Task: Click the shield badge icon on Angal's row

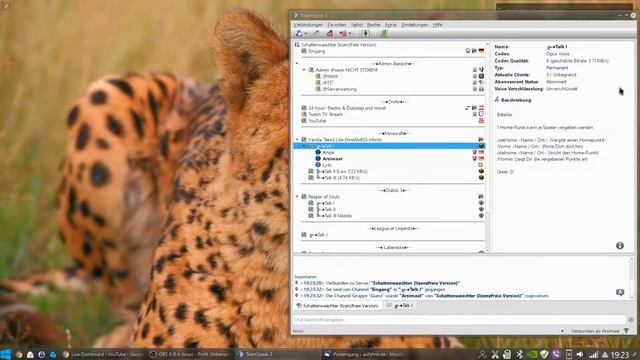Action: (474, 152)
